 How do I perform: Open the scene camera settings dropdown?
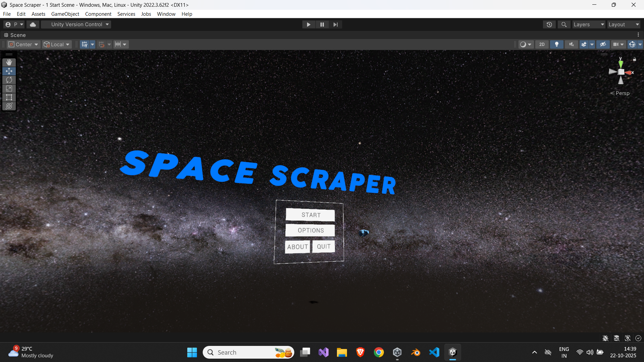(x=618, y=44)
